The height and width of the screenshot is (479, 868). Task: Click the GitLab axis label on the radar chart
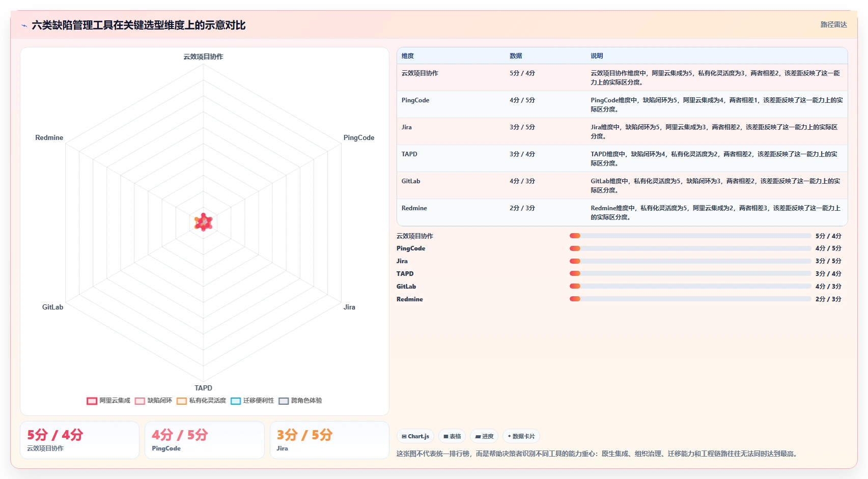click(x=53, y=307)
